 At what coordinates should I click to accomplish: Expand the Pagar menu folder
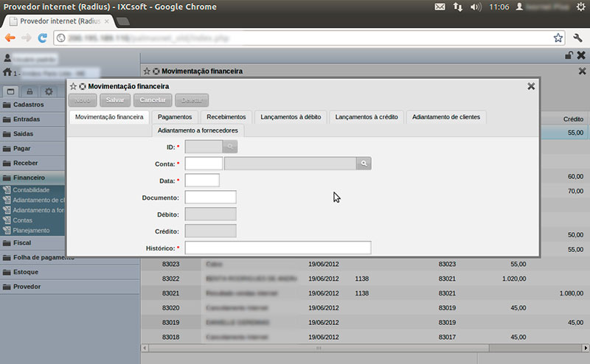pyautogui.click(x=33, y=149)
